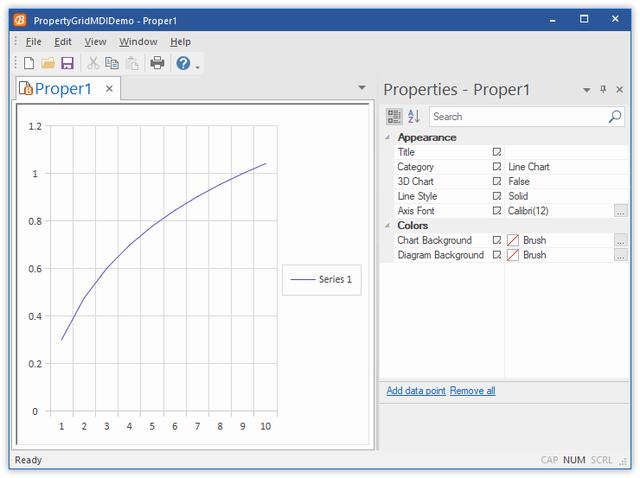The height and width of the screenshot is (478, 640).
Task: Close the Proper1 document tab
Action: pos(109,89)
